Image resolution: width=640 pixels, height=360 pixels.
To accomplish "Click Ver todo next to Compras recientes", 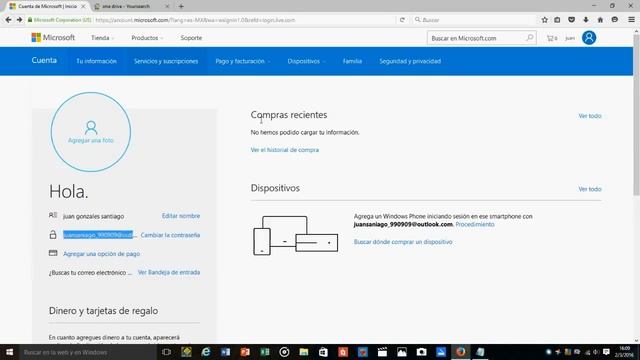I will [x=590, y=116].
